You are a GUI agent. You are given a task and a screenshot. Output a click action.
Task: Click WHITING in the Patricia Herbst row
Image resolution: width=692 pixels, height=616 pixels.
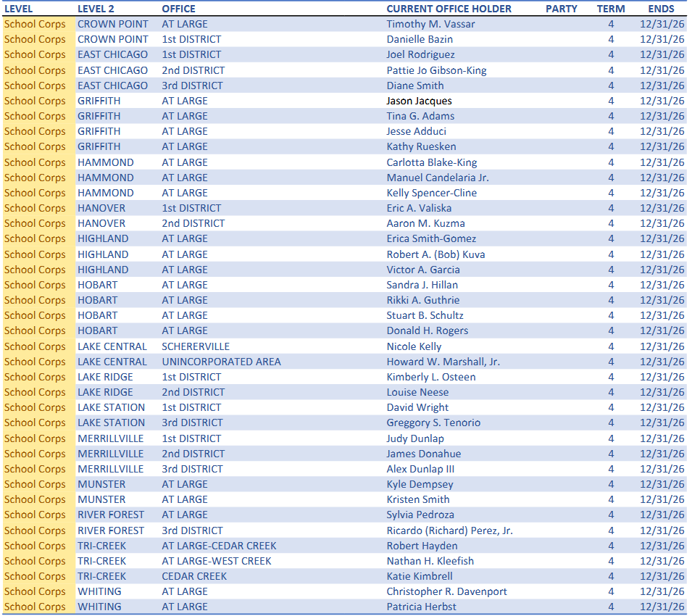point(99,607)
